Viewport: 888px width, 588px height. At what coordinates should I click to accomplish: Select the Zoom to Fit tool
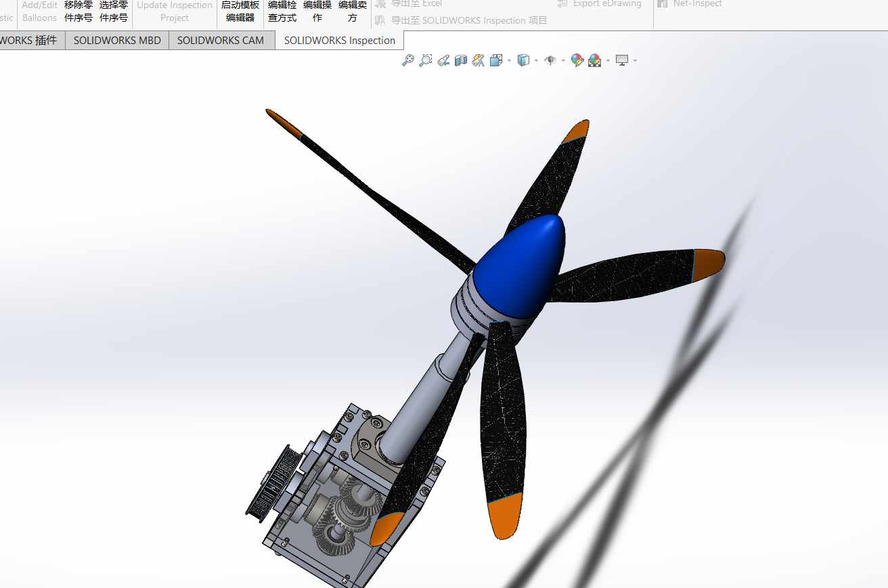pos(407,60)
